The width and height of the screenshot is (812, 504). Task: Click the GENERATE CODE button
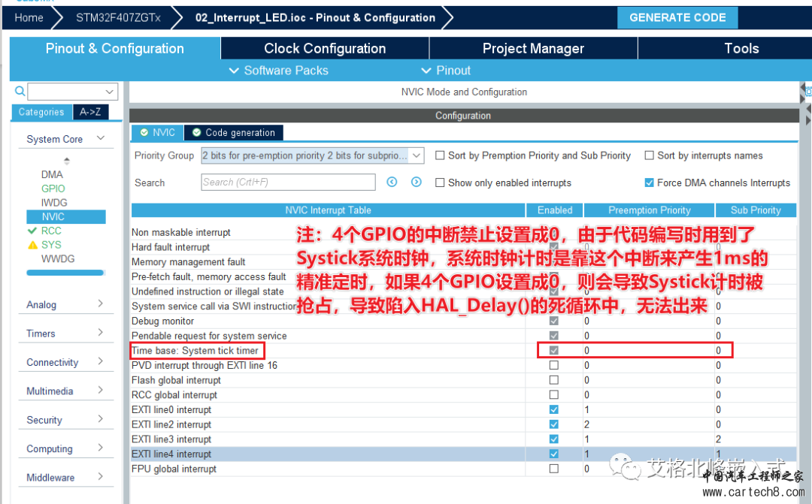[677, 17]
